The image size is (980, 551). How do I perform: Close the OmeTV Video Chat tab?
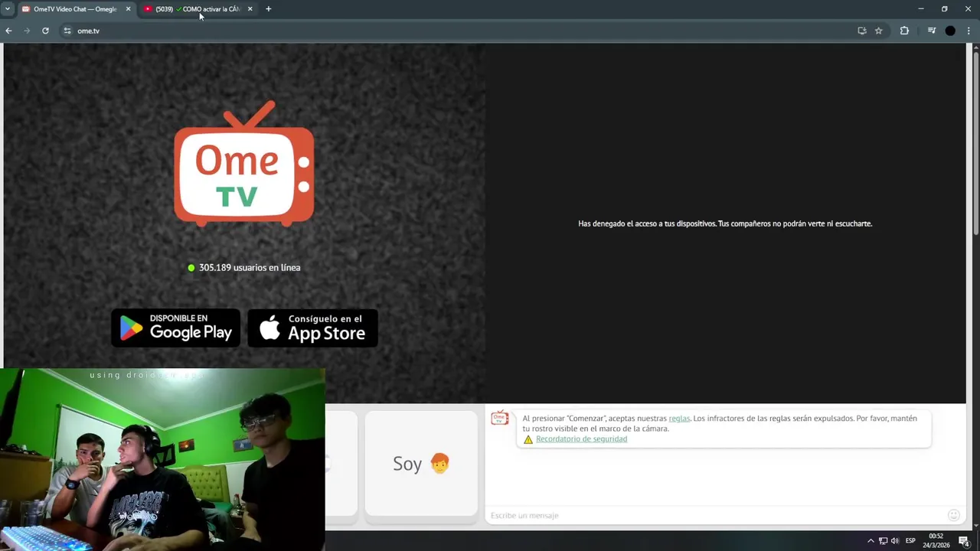[128, 9]
